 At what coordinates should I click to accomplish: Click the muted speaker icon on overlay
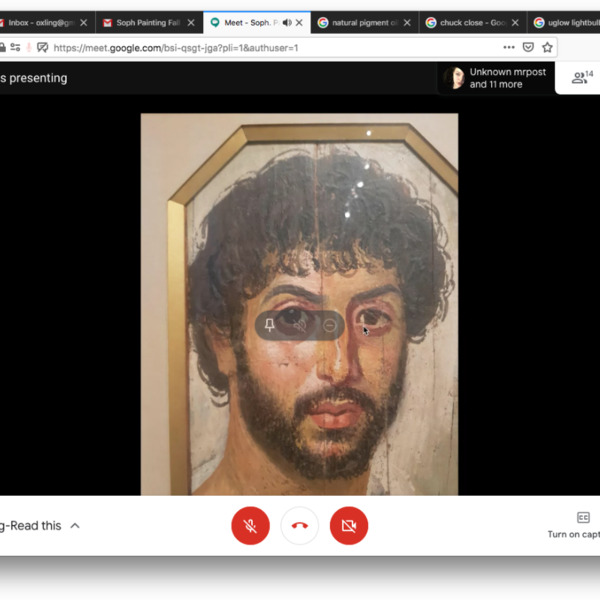pyautogui.click(x=300, y=324)
